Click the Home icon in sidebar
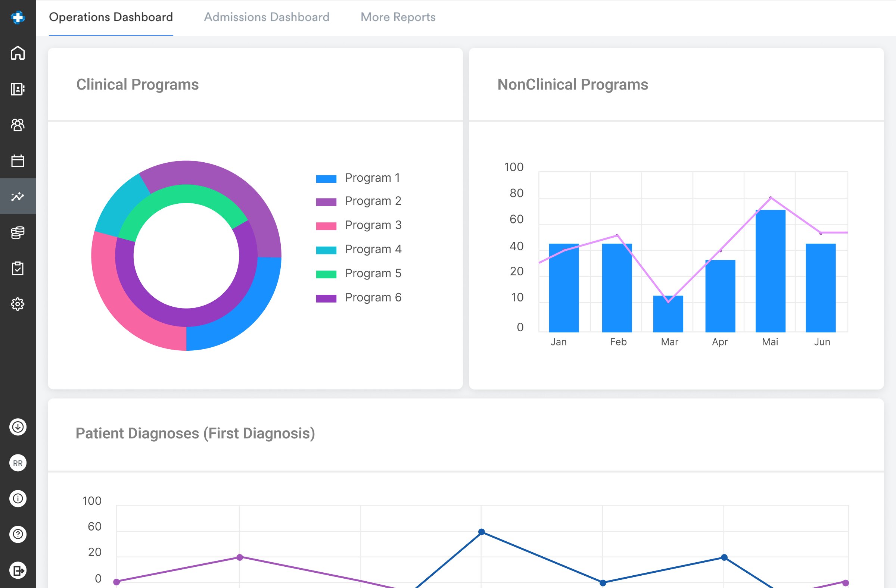 (x=18, y=53)
